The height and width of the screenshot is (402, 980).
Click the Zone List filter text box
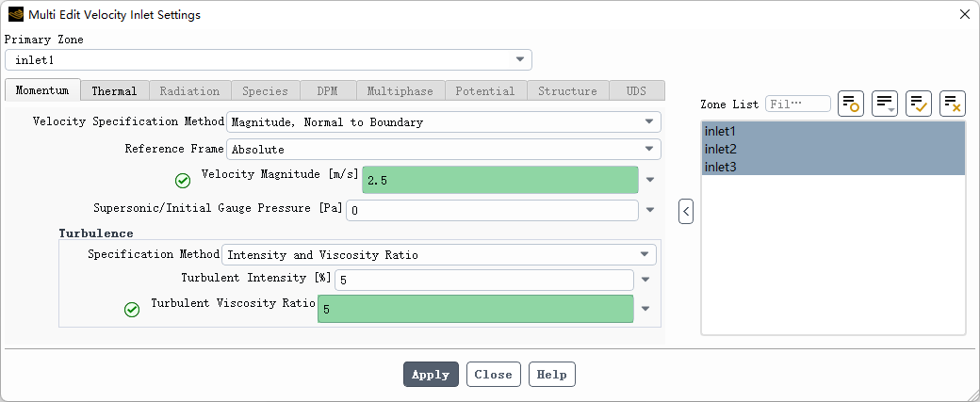coord(797,104)
